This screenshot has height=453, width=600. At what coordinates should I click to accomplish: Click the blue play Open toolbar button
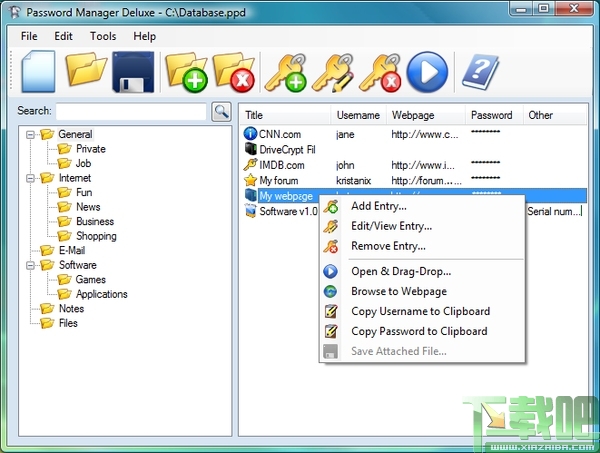[427, 72]
